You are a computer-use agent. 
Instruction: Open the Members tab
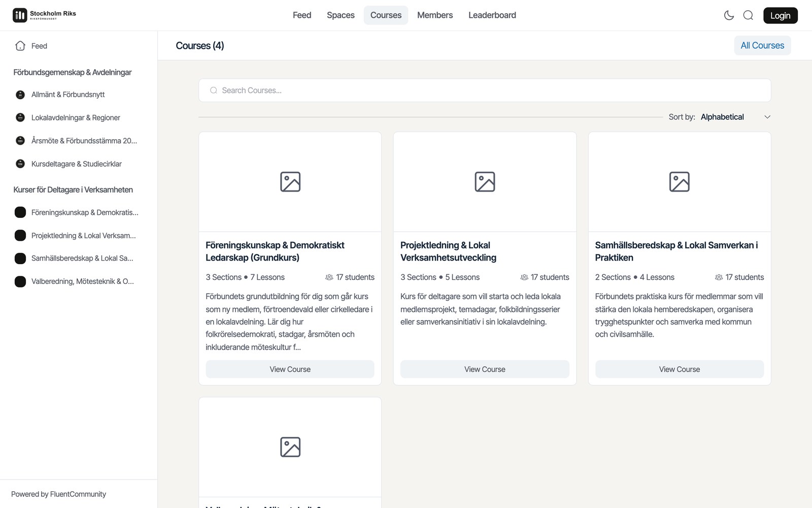[435, 15]
